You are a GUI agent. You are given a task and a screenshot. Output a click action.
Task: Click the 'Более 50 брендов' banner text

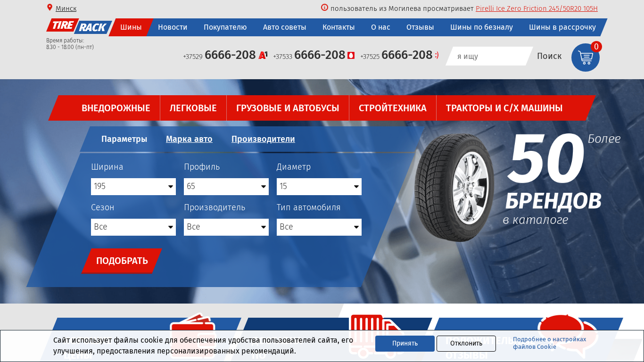[x=561, y=179]
